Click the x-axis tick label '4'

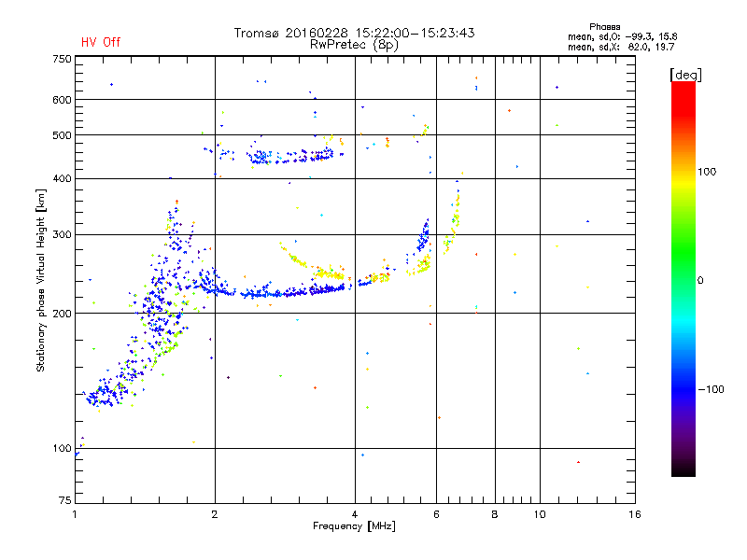pyautogui.click(x=355, y=514)
